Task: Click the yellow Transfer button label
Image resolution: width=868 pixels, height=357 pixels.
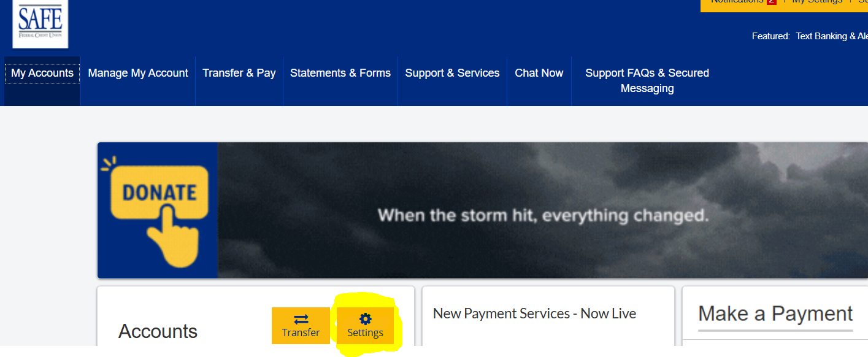Action: pos(301,332)
